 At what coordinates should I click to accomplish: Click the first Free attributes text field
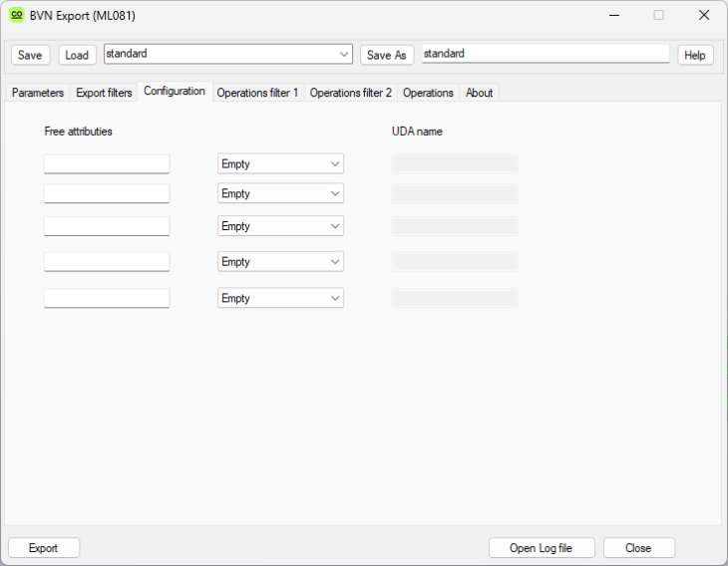pos(107,164)
